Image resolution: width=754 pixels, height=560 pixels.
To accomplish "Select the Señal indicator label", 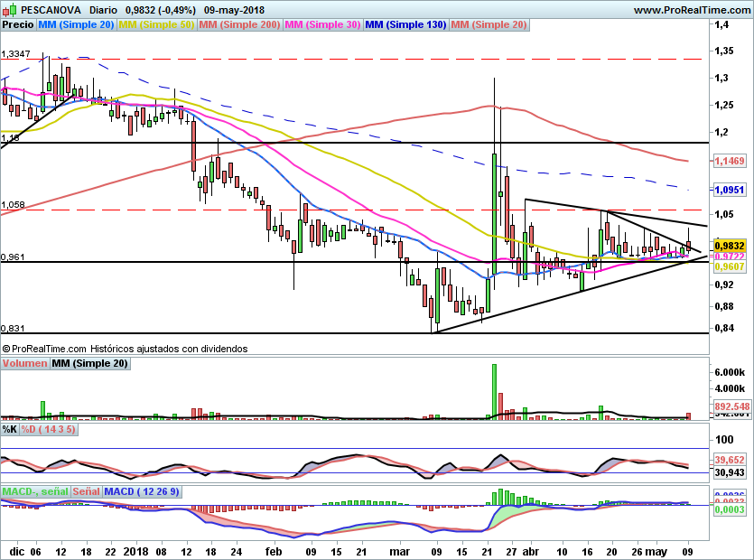I will (87, 491).
